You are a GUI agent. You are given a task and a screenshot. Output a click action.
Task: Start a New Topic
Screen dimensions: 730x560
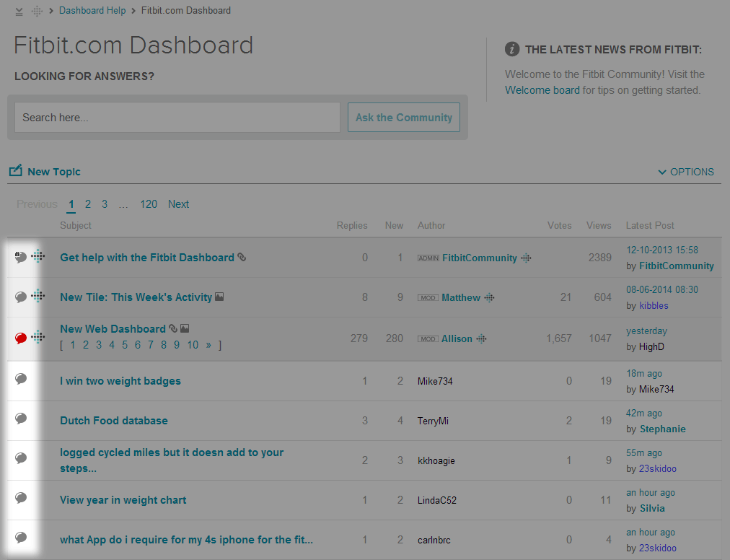[54, 172]
